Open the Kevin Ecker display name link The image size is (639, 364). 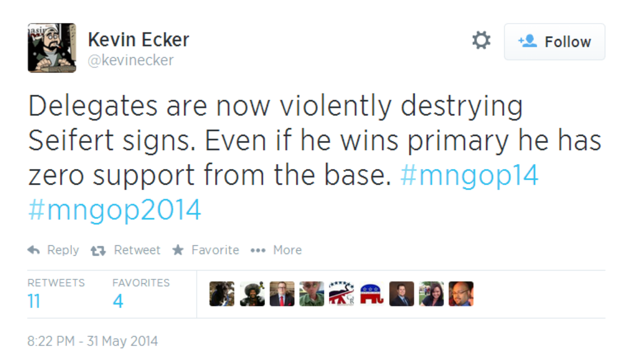tap(139, 40)
